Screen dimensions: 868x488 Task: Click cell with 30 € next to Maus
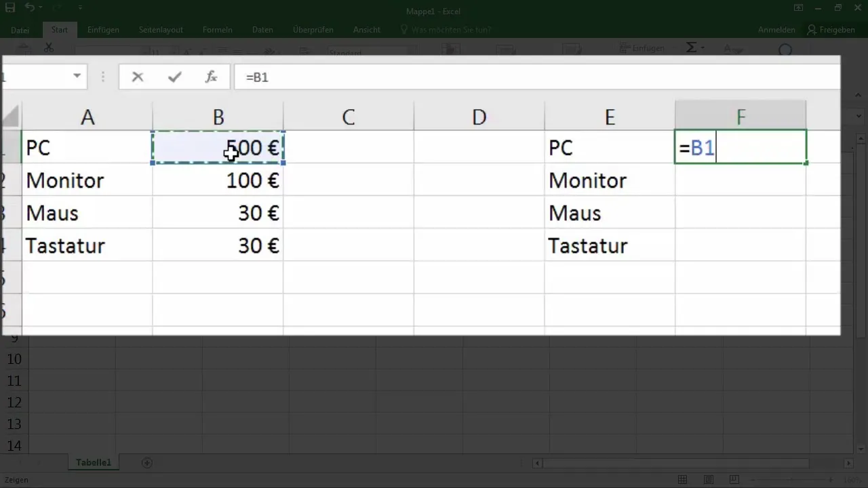pos(218,213)
